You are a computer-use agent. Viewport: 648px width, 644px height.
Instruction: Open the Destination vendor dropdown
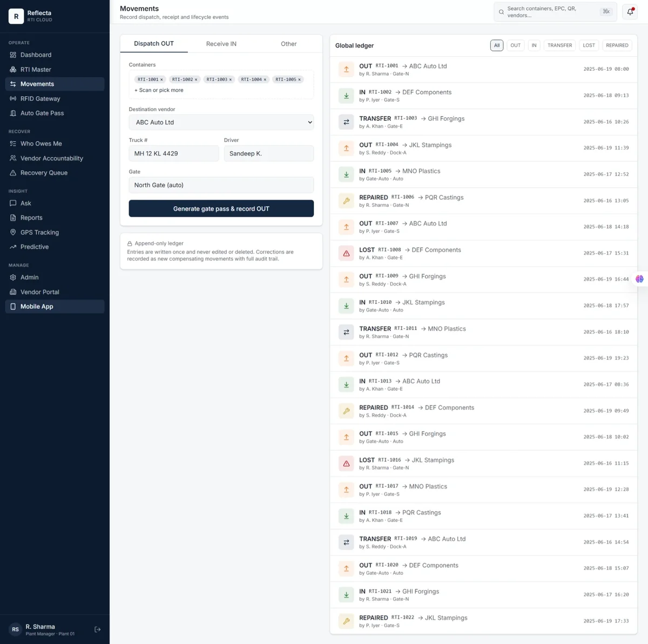click(x=221, y=123)
